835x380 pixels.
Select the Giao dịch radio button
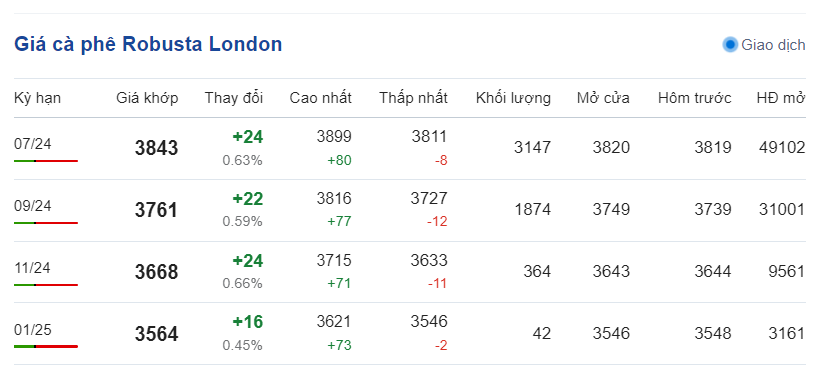pyautogui.click(x=730, y=45)
